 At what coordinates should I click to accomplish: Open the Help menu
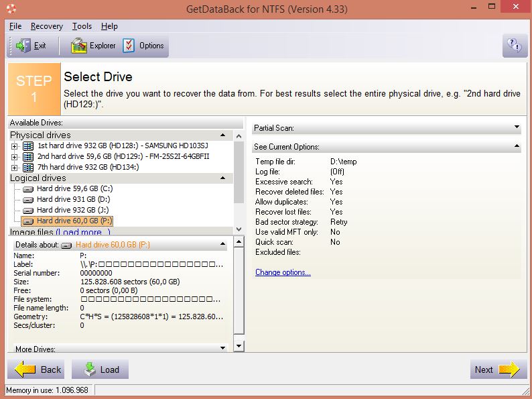coord(109,26)
